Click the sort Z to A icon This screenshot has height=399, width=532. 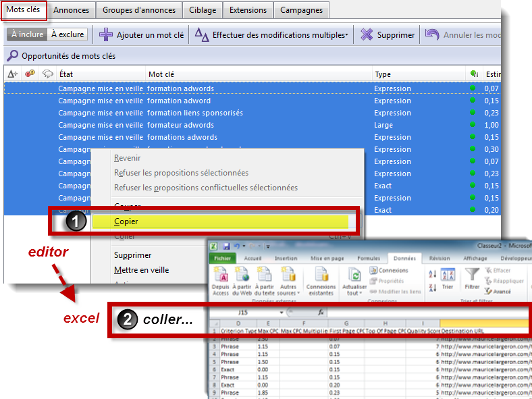point(433,288)
